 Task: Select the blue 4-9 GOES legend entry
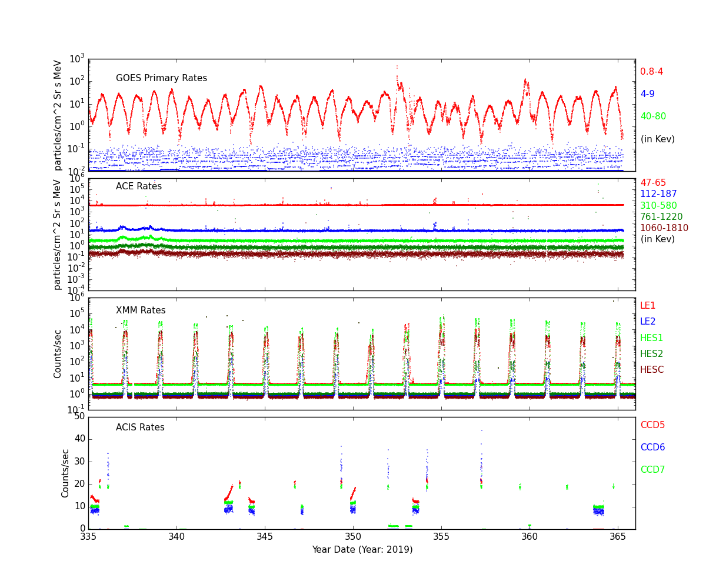point(647,94)
